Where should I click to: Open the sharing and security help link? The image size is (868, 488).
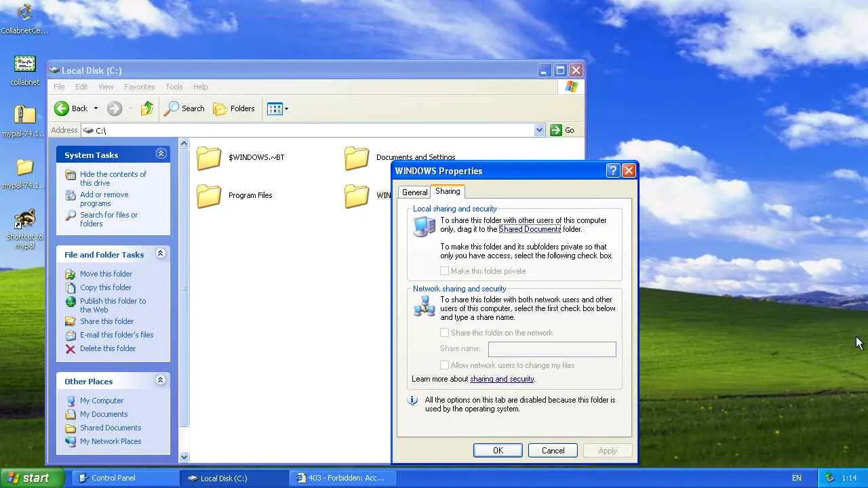point(502,379)
